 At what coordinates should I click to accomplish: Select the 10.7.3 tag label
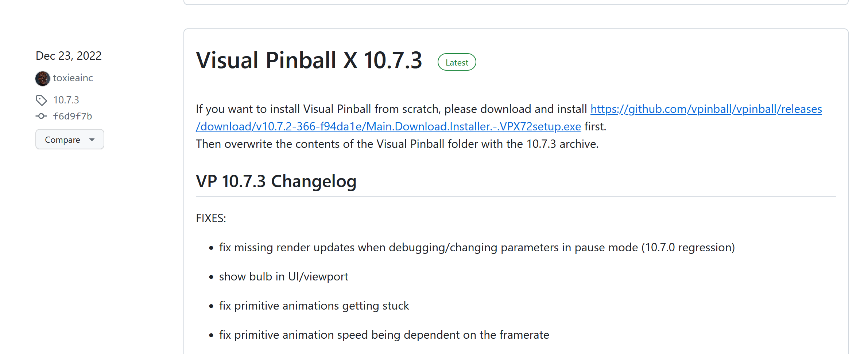(x=66, y=100)
